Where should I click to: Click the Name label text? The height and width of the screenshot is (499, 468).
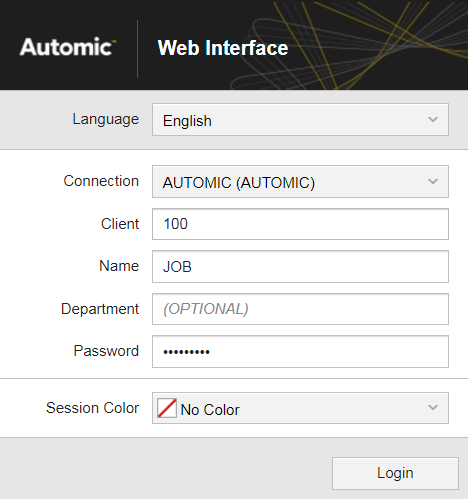[x=119, y=266]
